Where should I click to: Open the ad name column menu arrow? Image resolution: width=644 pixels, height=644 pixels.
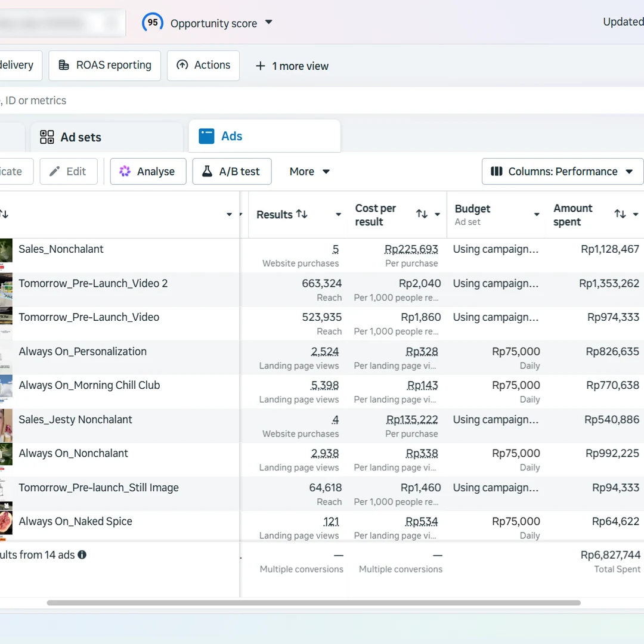229,215
